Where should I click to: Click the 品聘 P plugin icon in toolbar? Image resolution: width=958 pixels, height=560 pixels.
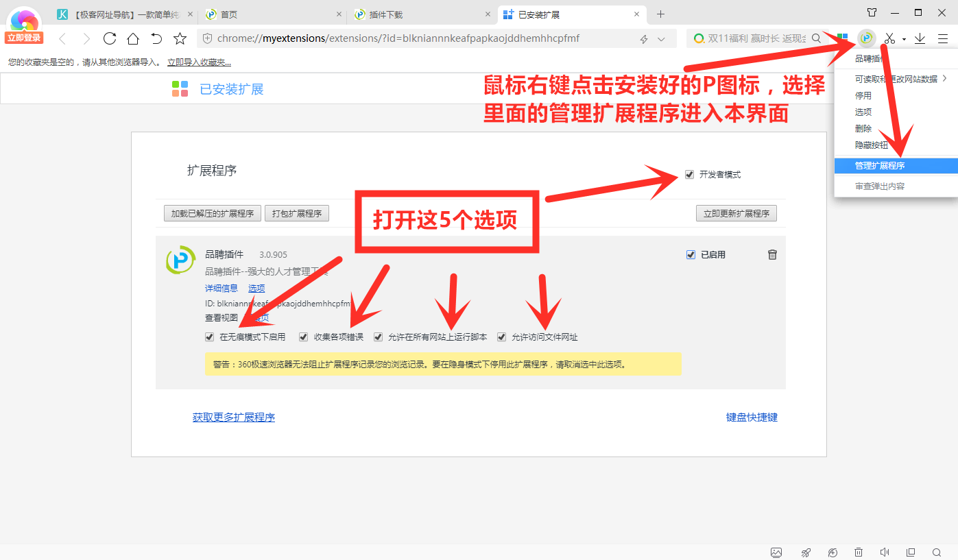(x=866, y=38)
